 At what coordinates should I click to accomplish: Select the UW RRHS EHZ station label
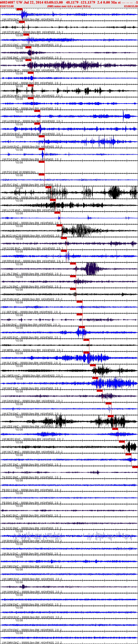(x=32, y=261)
